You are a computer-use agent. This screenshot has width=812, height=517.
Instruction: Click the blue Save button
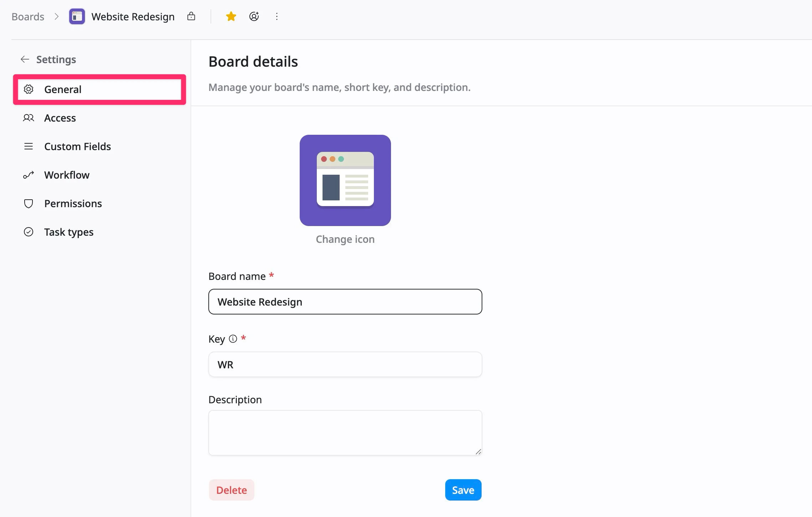pos(463,490)
